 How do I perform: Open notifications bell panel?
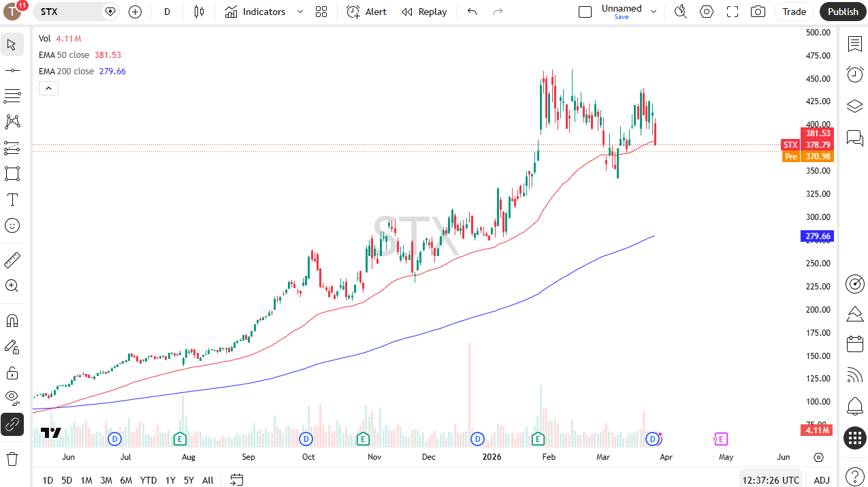click(855, 407)
